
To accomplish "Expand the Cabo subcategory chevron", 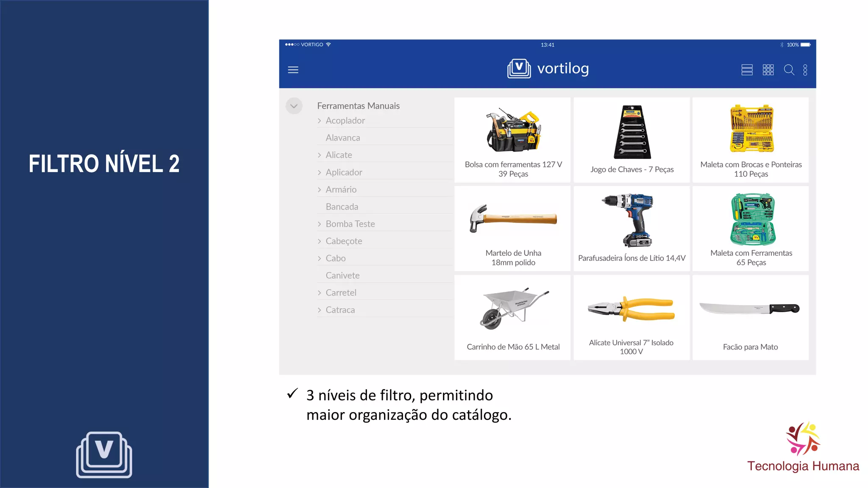I will (319, 258).
